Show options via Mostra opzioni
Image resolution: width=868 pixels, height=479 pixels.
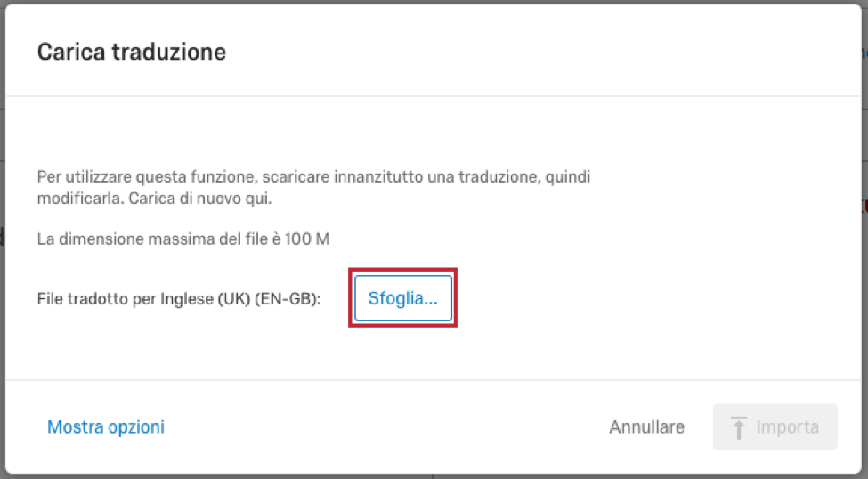click(x=106, y=427)
